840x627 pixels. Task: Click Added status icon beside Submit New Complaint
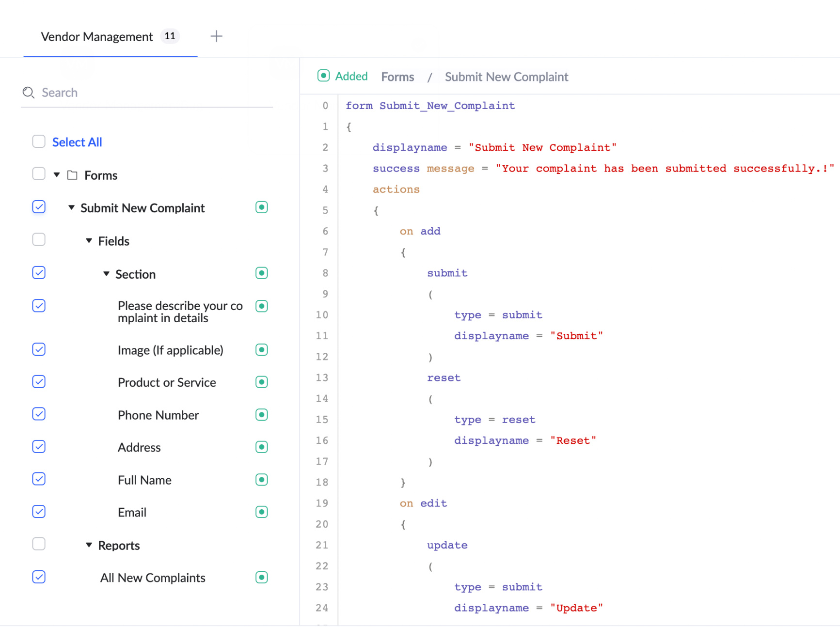pos(261,208)
